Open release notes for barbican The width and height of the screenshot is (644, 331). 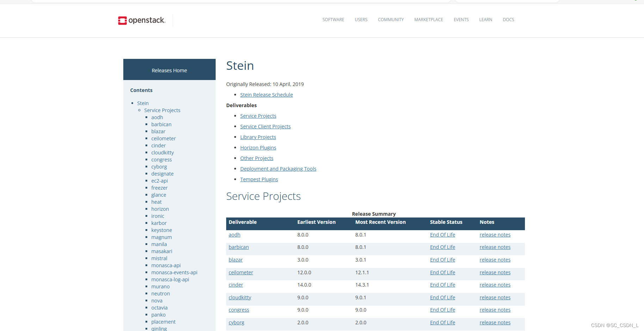coord(495,247)
